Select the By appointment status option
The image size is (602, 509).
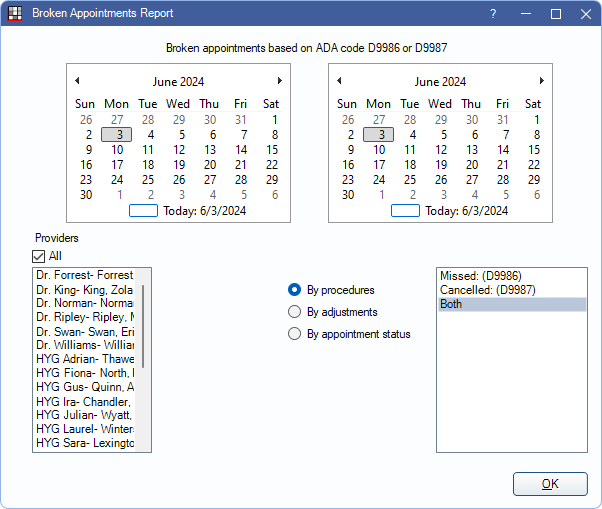[x=295, y=334]
